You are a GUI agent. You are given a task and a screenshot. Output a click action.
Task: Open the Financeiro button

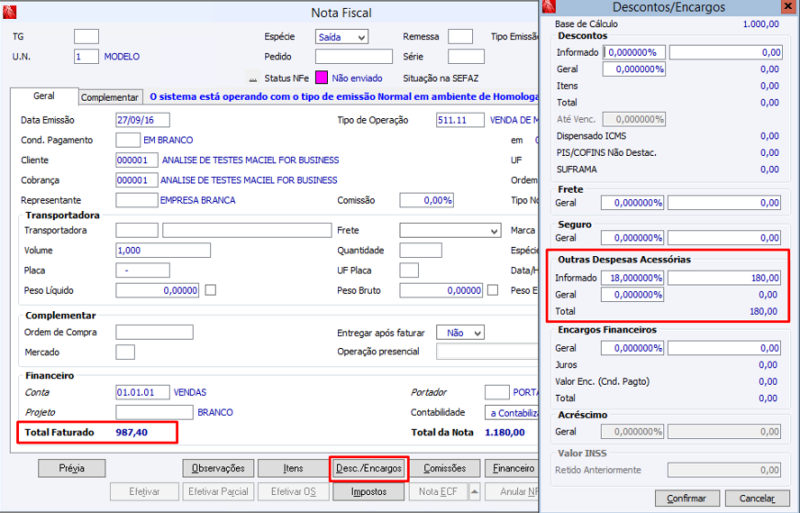point(512,469)
